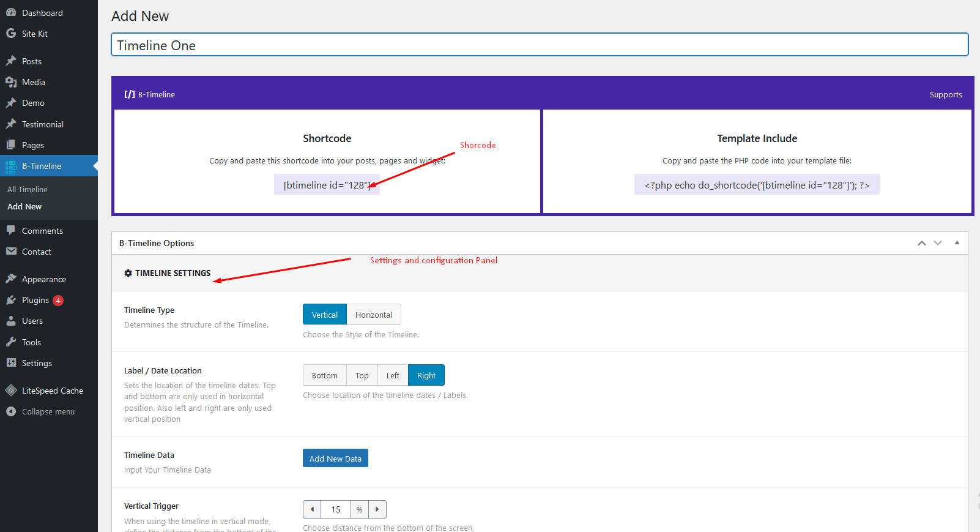Click the Demo pin icon
The height and width of the screenshot is (532, 980).
pos(11,102)
